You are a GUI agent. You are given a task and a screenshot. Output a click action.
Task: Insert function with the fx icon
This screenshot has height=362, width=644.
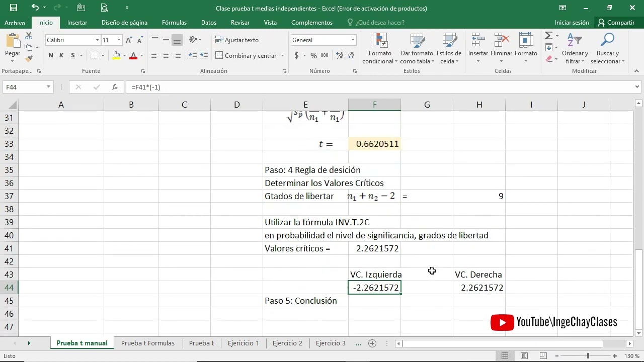(x=115, y=87)
